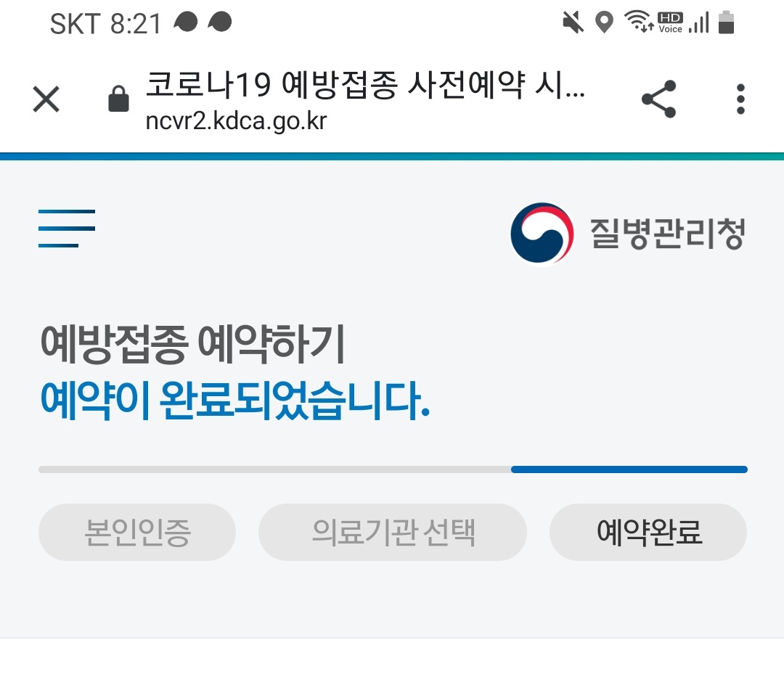Tap the 질병관리청 logo text
The height and width of the screenshot is (685, 784).
point(668,234)
